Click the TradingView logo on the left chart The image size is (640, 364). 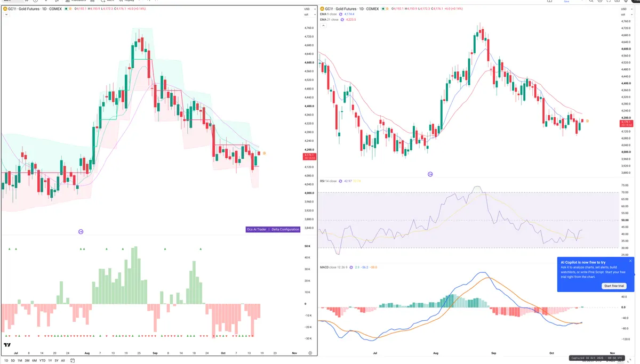(x=7, y=345)
